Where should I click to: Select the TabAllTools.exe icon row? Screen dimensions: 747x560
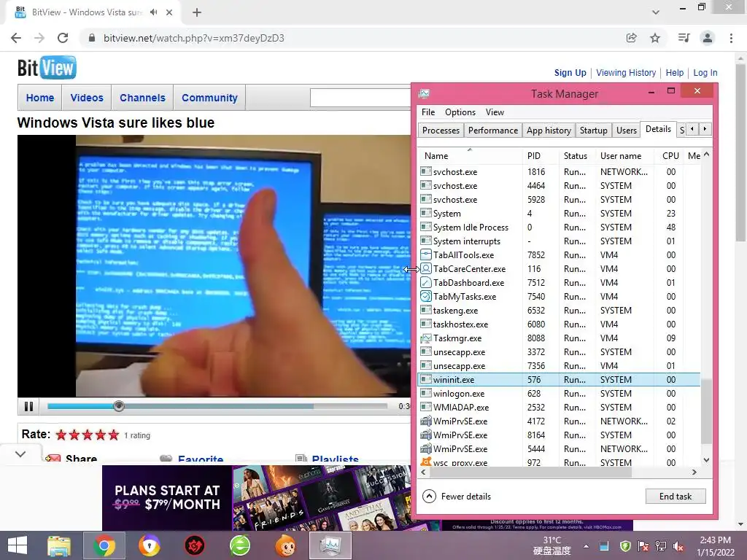click(559, 254)
